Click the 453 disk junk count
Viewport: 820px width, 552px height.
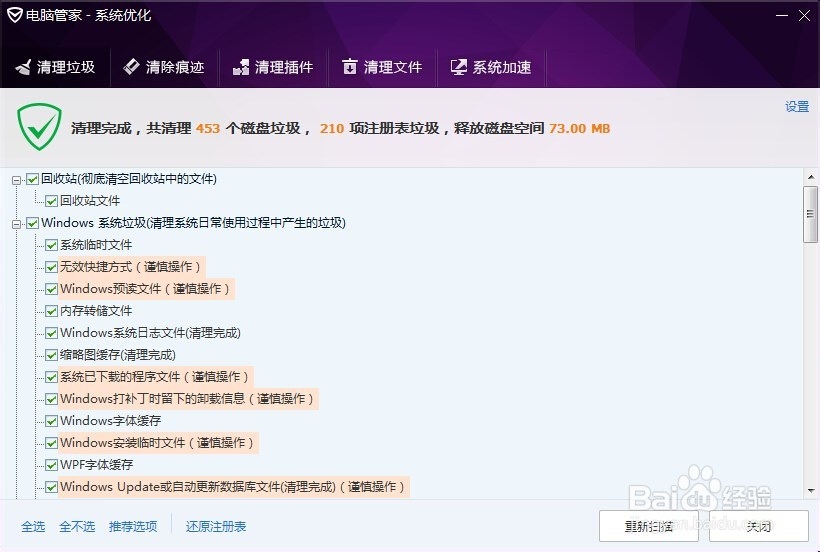[208, 129]
